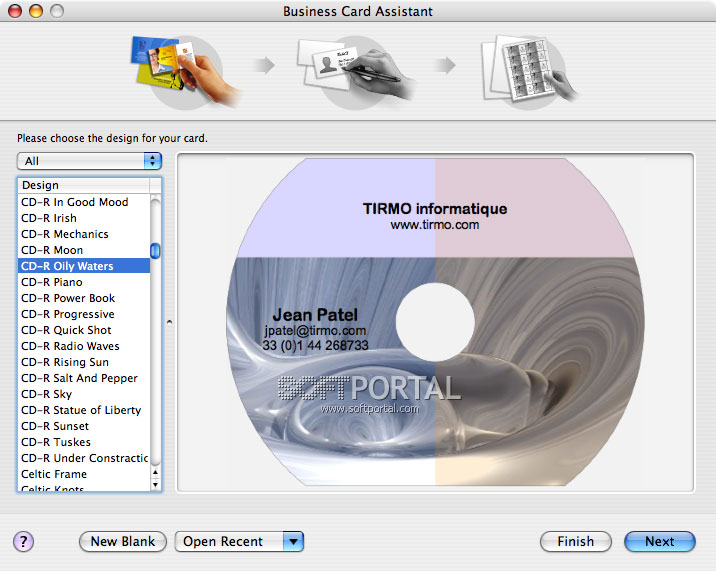The height and width of the screenshot is (571, 716).
Task: Select CD-R Statue of Liberty design
Action: coord(84,410)
